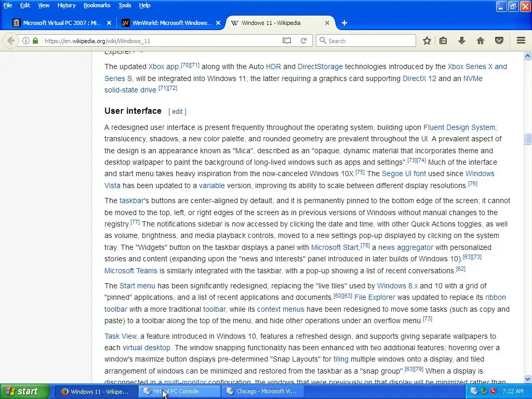
Task: Open the History menu
Action: click(66, 5)
